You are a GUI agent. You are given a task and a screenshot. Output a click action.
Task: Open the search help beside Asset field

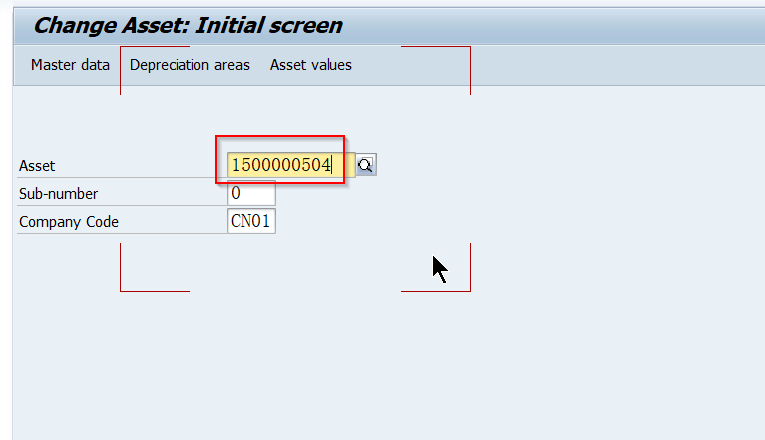pos(366,165)
